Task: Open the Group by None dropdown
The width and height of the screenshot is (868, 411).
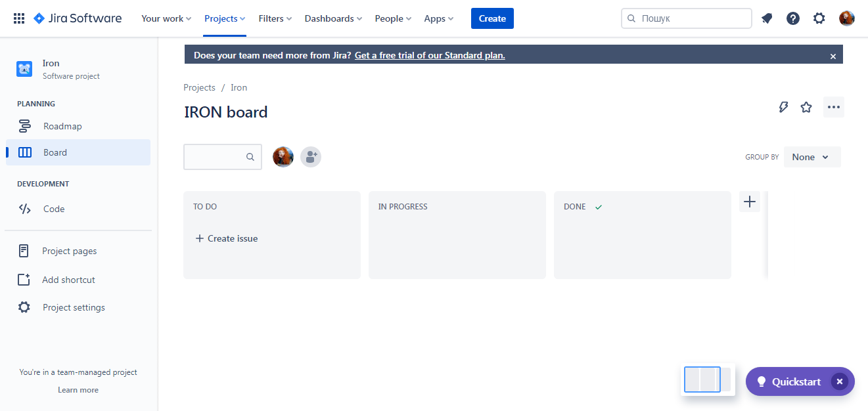Action: 812,157
